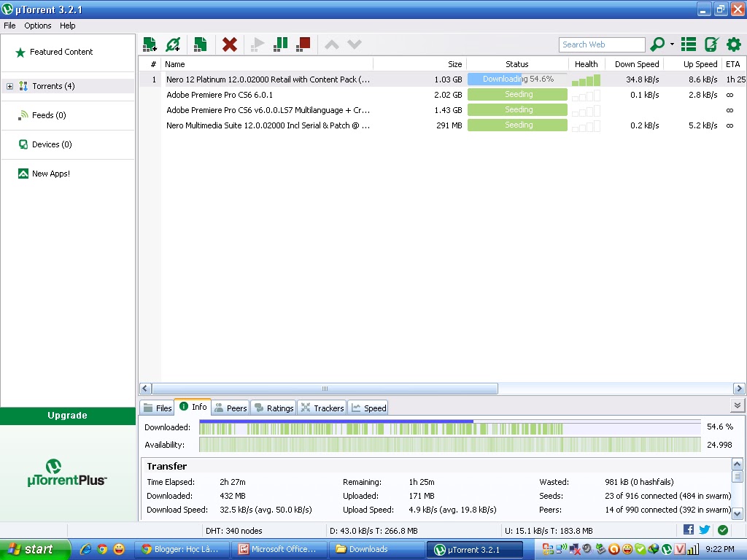Image resolution: width=747 pixels, height=560 pixels.
Task: Click the Add Torrent toolbar icon
Action: tap(150, 44)
